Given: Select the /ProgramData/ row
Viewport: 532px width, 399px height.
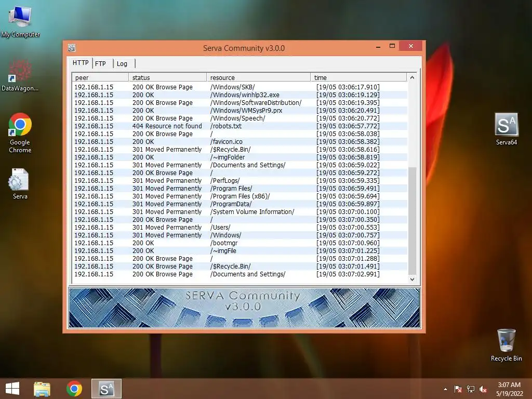Looking at the screenshot, I should (x=240, y=204).
